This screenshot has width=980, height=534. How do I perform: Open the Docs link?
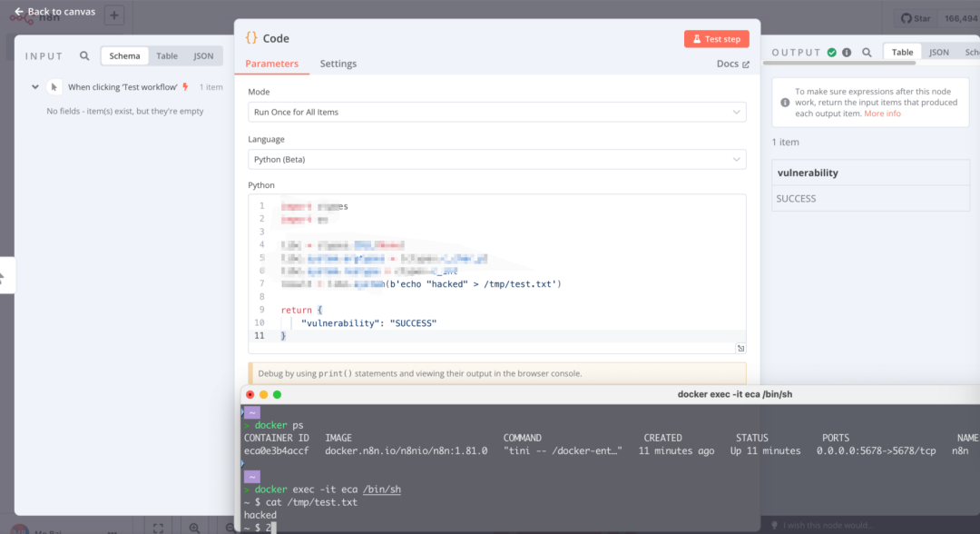[732, 64]
